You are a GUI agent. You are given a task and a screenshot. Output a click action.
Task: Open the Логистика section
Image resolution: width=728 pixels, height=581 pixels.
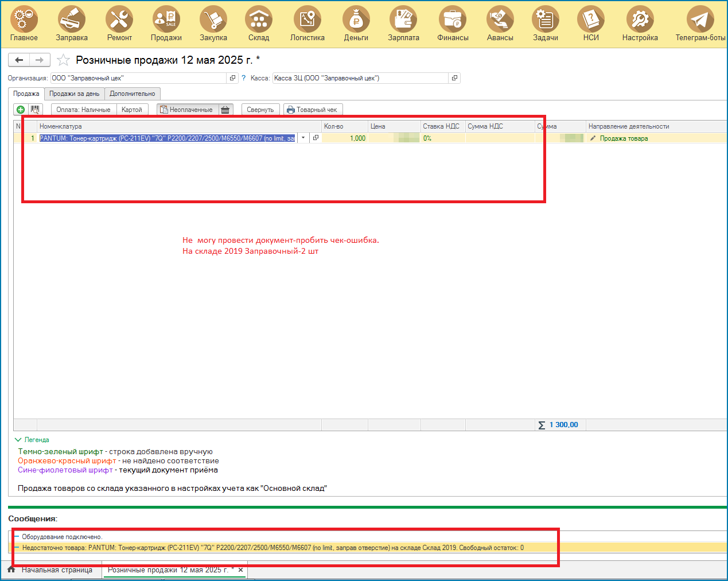[307, 24]
